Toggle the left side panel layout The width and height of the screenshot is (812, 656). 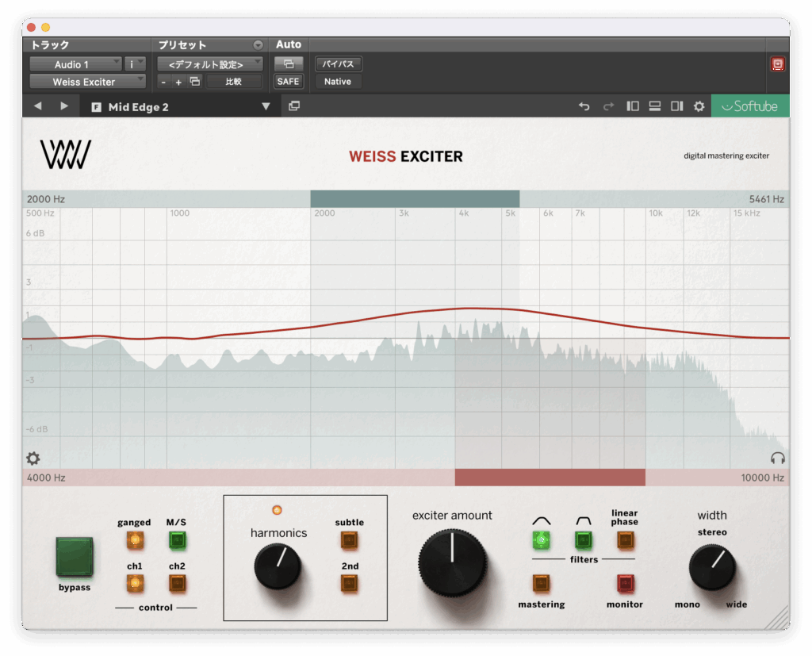pos(632,106)
